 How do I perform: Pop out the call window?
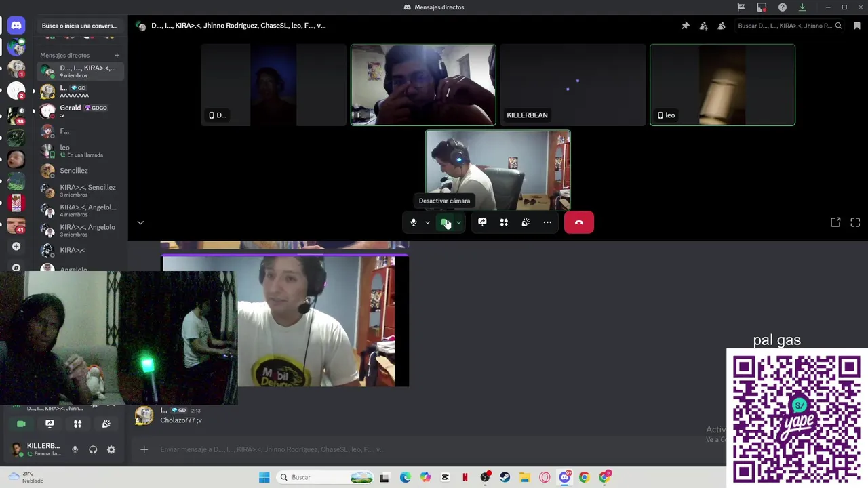pyautogui.click(x=835, y=222)
